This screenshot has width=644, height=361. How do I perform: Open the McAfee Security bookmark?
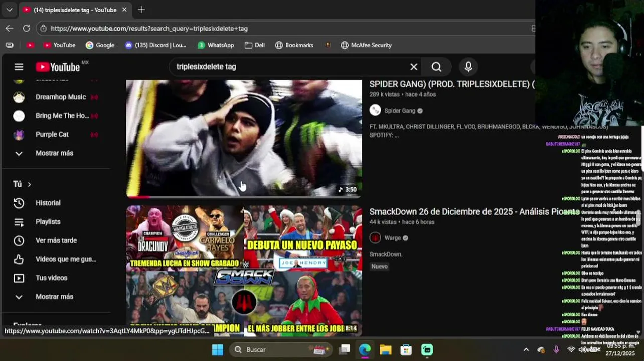(366, 45)
